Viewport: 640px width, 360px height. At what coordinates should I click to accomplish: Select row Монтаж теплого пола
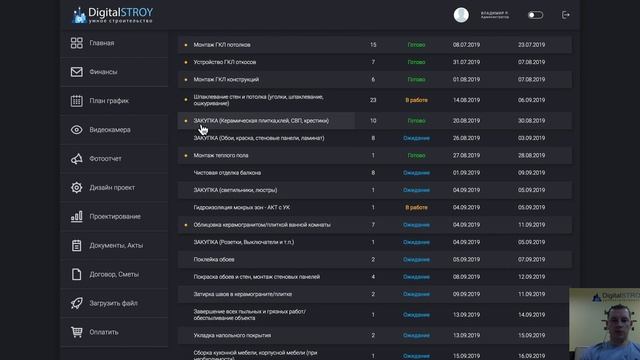point(375,156)
